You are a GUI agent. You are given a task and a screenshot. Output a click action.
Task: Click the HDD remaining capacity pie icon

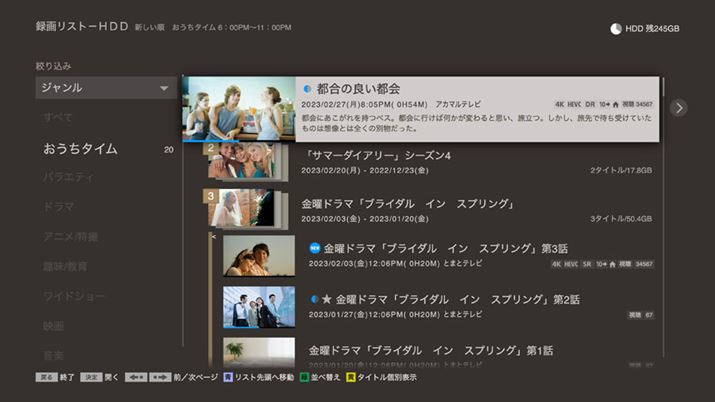point(616,29)
